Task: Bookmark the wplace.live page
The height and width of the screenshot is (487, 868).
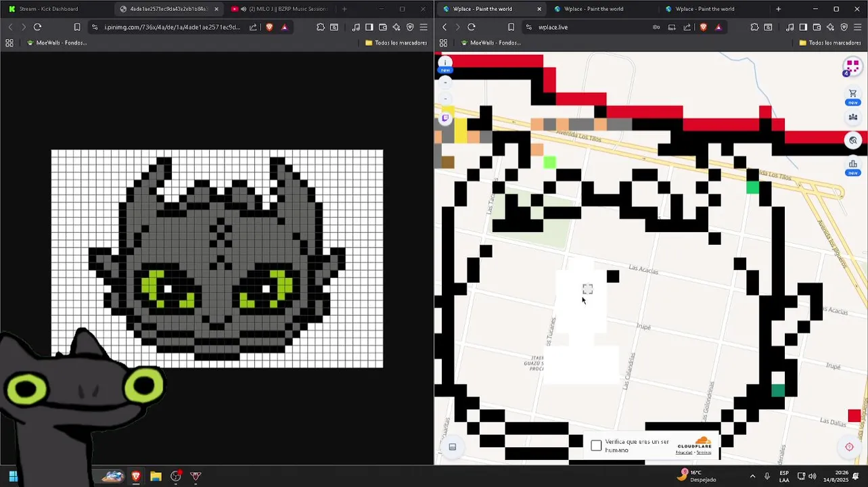Action: pos(511,27)
